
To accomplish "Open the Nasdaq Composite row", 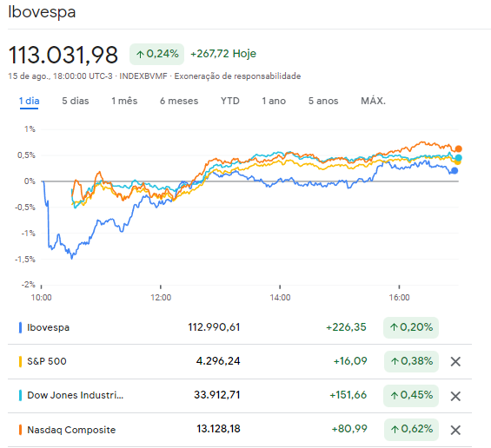I will [240, 430].
